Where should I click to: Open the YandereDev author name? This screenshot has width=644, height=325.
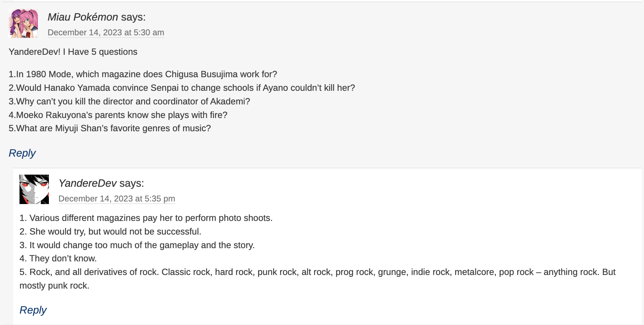point(87,183)
